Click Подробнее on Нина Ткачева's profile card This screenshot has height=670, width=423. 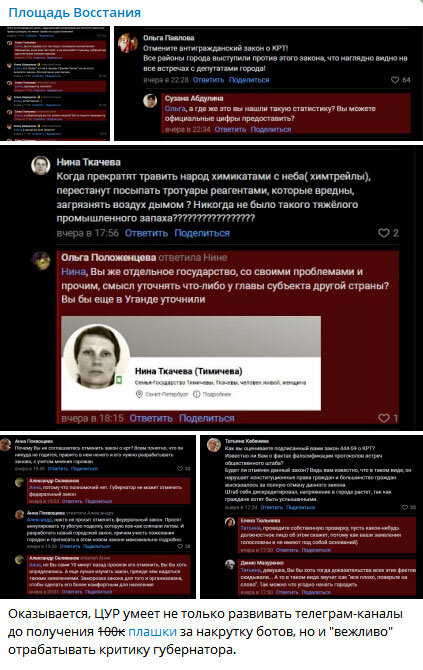(212, 394)
